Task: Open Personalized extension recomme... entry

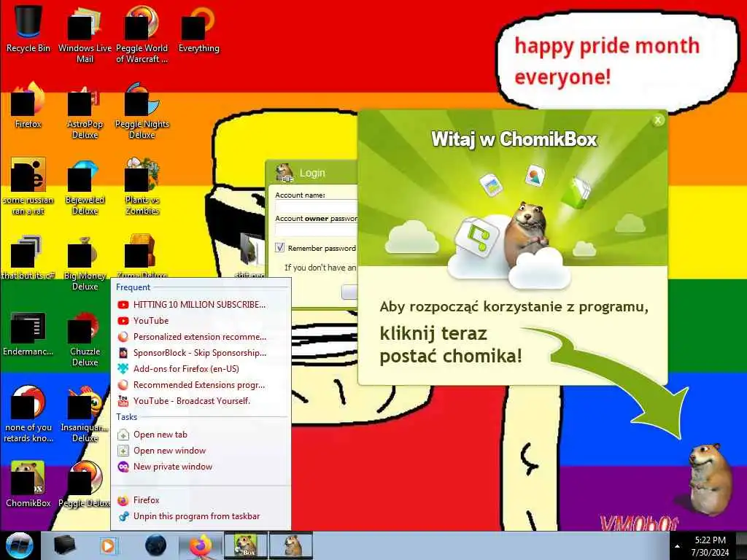Action: click(x=201, y=337)
